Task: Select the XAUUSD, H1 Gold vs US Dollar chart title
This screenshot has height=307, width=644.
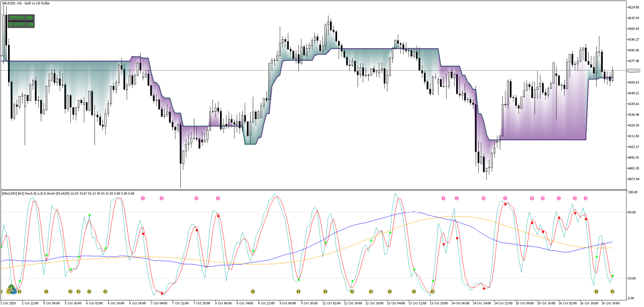Action: click(x=27, y=4)
